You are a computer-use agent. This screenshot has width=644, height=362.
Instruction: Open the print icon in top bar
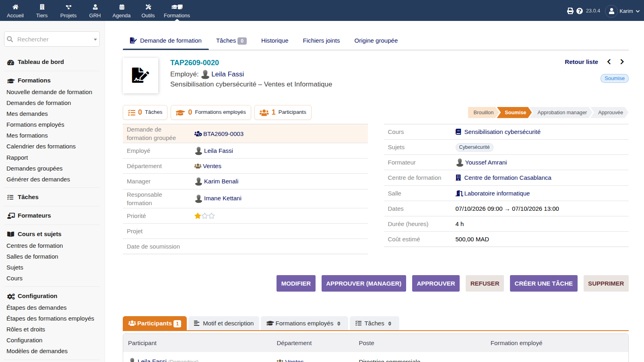click(x=570, y=11)
